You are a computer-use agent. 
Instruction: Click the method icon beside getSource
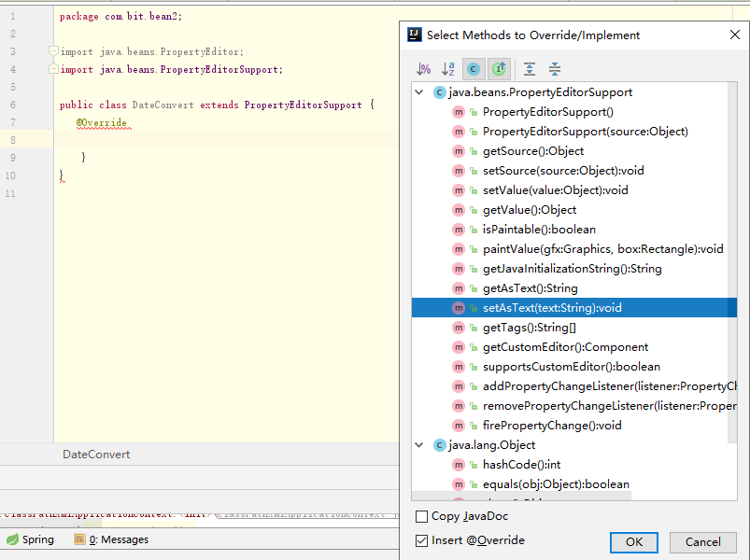pyautogui.click(x=459, y=151)
